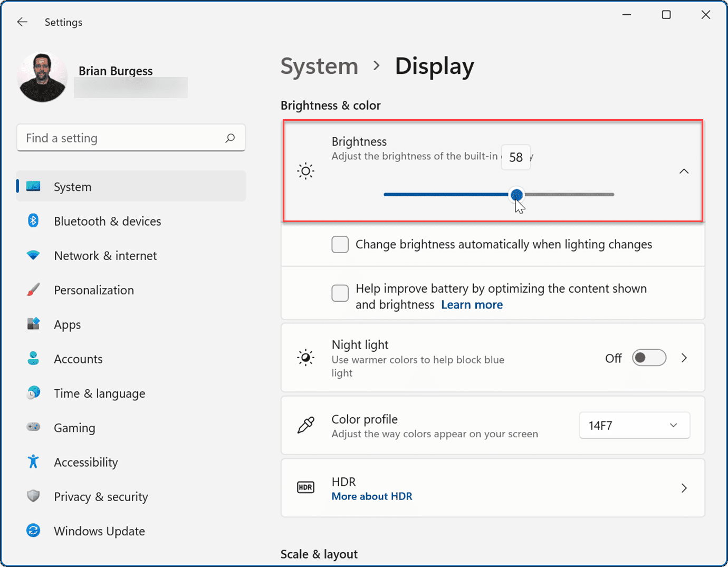This screenshot has height=567, width=728.
Task: Turn on the Night light toggle
Action: [x=649, y=358]
